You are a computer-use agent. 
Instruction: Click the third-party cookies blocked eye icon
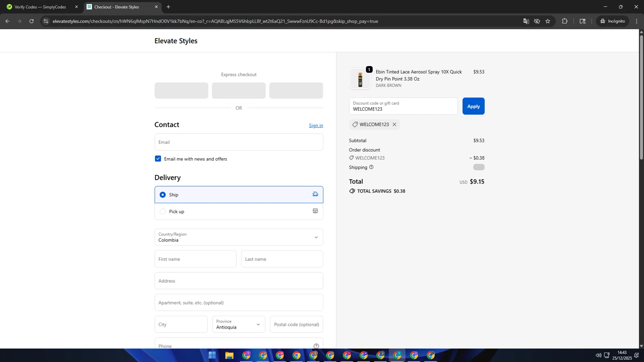pos(537,21)
